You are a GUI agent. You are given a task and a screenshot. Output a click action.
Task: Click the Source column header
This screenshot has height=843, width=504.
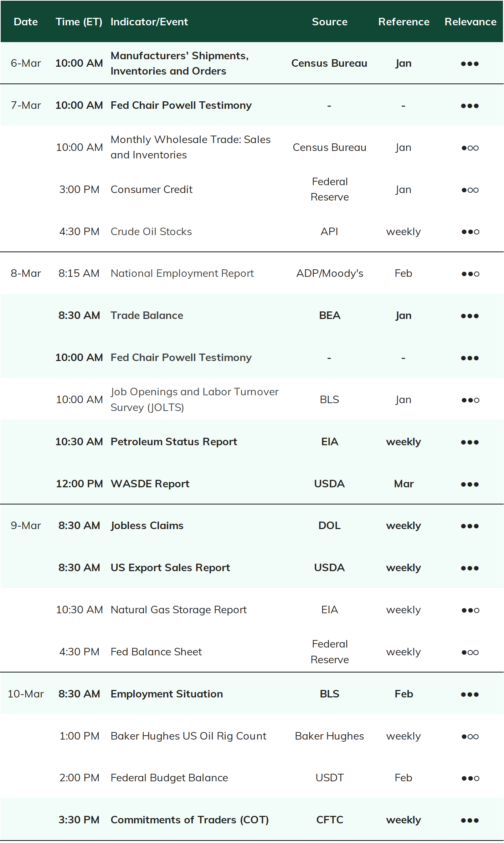tap(330, 22)
